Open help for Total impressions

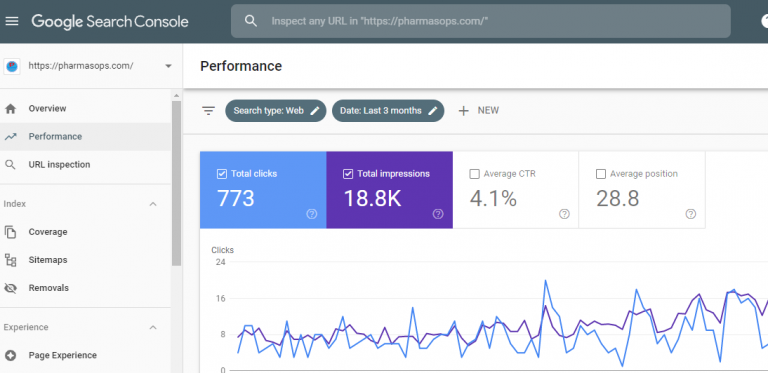point(438,214)
